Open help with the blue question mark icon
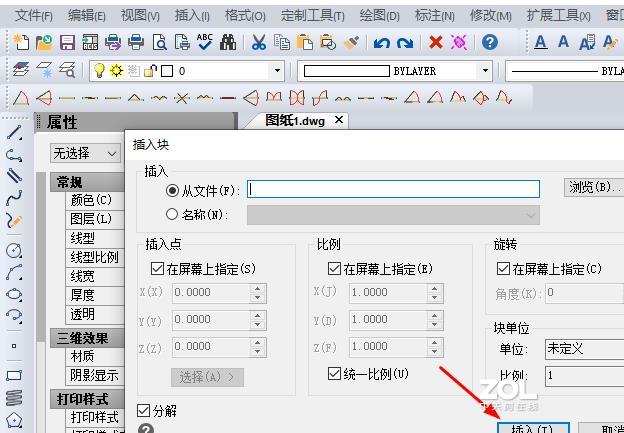The image size is (624, 433). pyautogui.click(x=489, y=42)
